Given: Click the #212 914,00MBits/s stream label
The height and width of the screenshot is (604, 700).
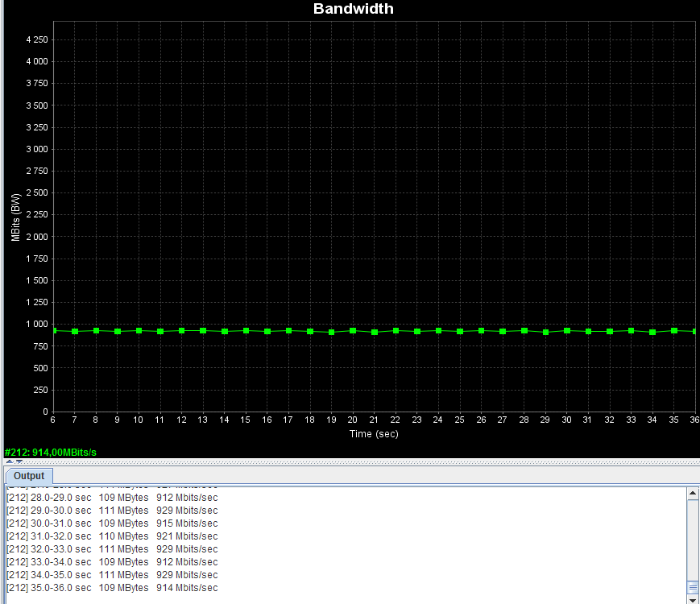Looking at the screenshot, I should 51,453.
